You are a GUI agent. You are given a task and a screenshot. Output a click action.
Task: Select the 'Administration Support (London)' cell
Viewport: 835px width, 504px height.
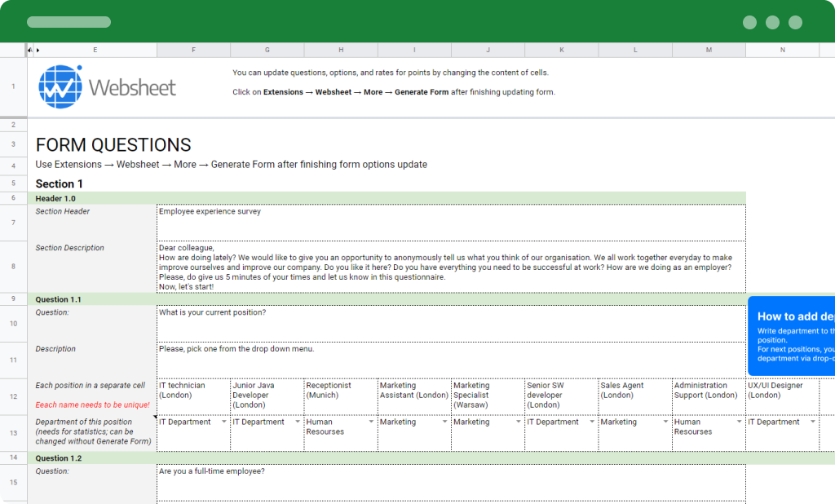[x=709, y=397]
